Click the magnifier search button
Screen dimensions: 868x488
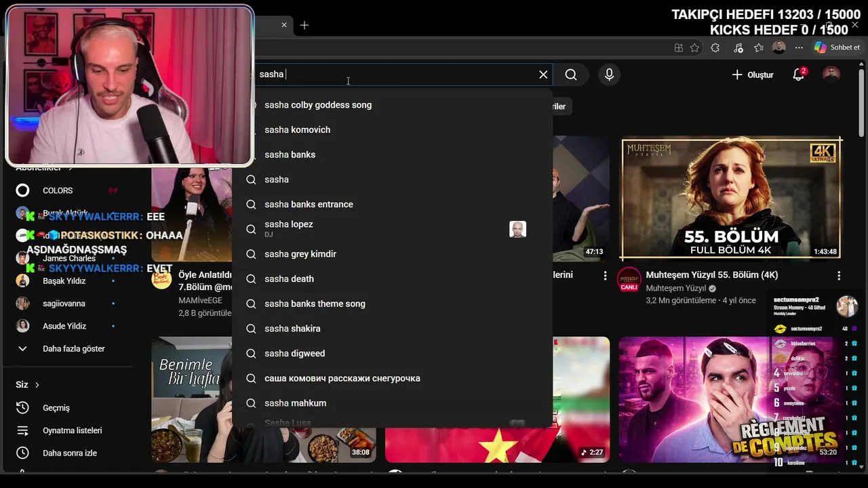(x=571, y=75)
